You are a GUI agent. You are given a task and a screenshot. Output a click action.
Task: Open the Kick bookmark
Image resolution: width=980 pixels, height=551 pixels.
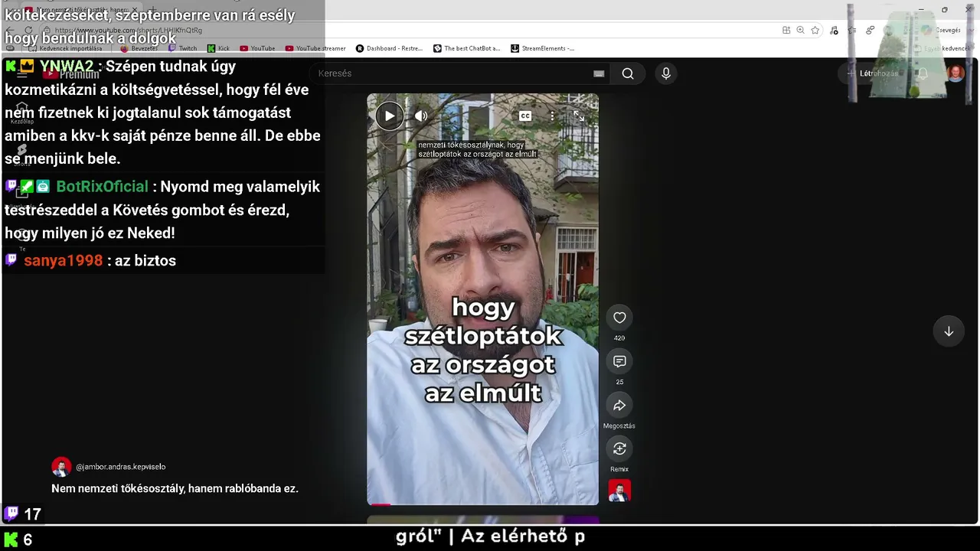[218, 48]
